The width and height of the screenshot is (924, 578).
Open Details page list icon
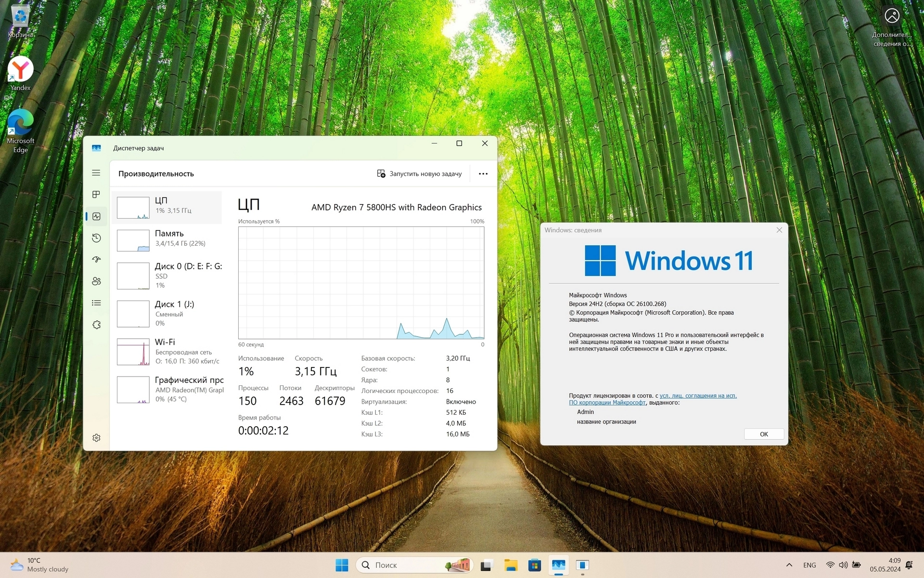(96, 303)
